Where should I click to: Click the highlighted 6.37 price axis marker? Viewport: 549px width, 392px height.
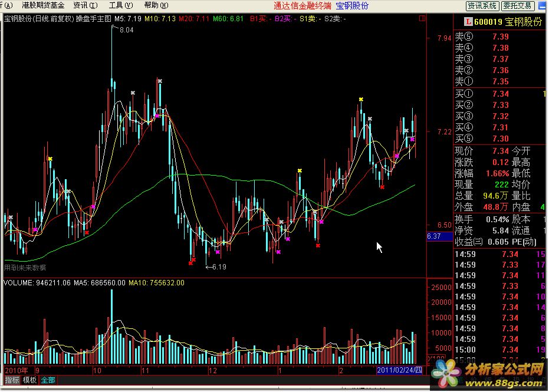click(440, 236)
